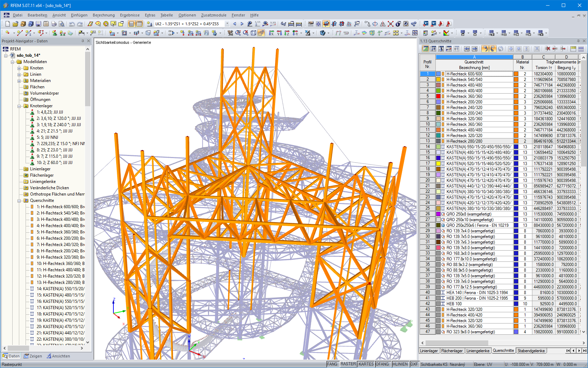Toggle the RASTER button in the status bar
This screenshot has height=368, width=588.
[x=348, y=364]
